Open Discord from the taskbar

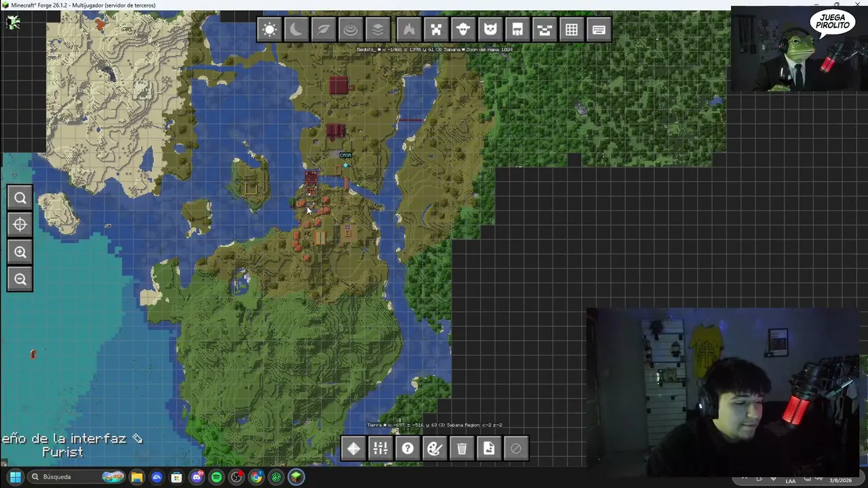click(x=197, y=477)
